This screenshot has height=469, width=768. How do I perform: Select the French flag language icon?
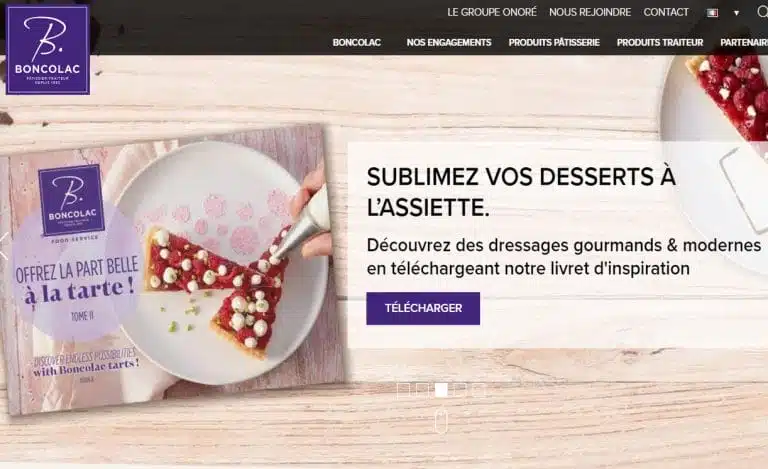(713, 13)
